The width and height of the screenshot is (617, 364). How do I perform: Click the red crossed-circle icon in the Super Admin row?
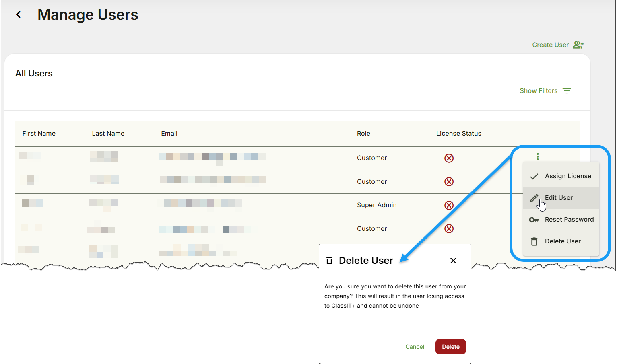tap(449, 205)
